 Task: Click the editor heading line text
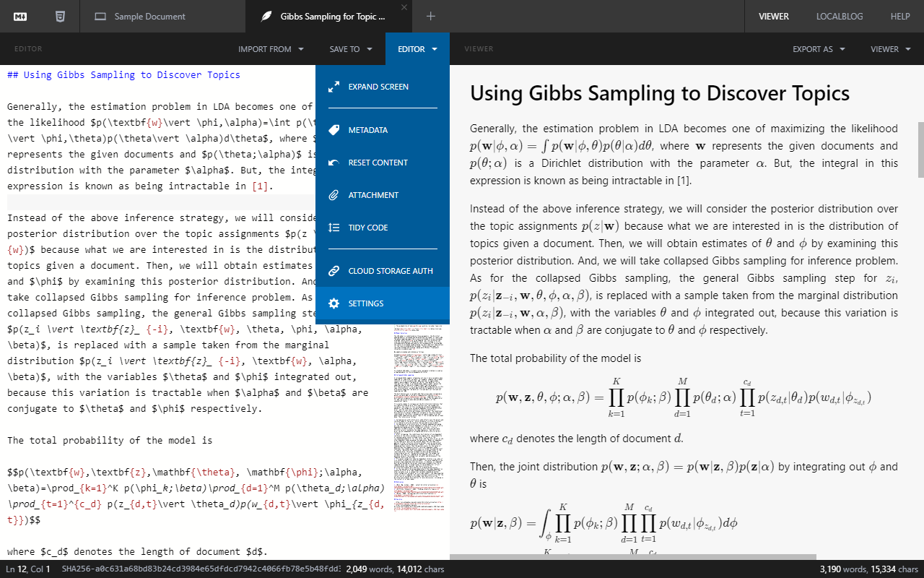pos(123,75)
